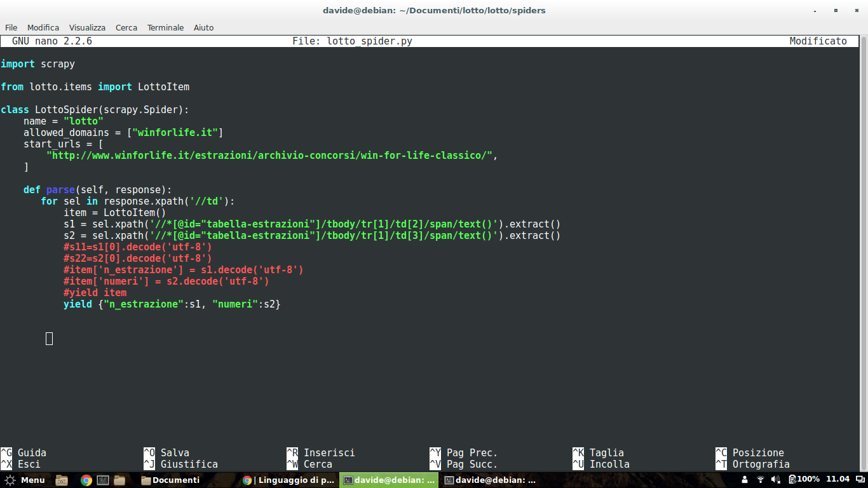Switch to the Documenti window in the taskbar
868x488 pixels.
(170, 480)
